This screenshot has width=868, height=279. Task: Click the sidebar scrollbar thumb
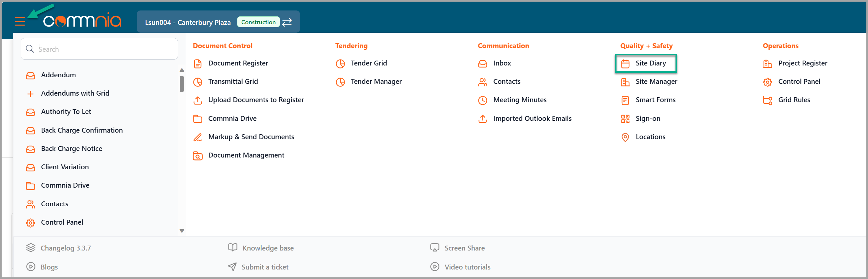point(182,84)
